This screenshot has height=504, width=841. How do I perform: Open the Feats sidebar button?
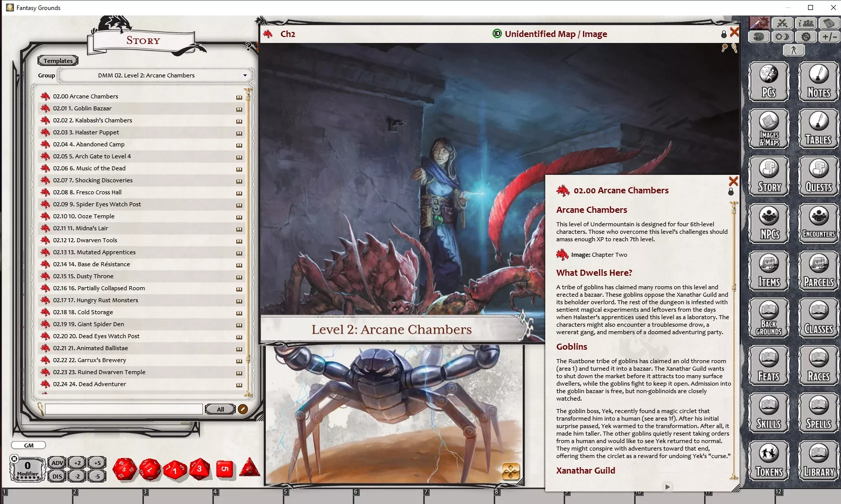[x=769, y=366]
